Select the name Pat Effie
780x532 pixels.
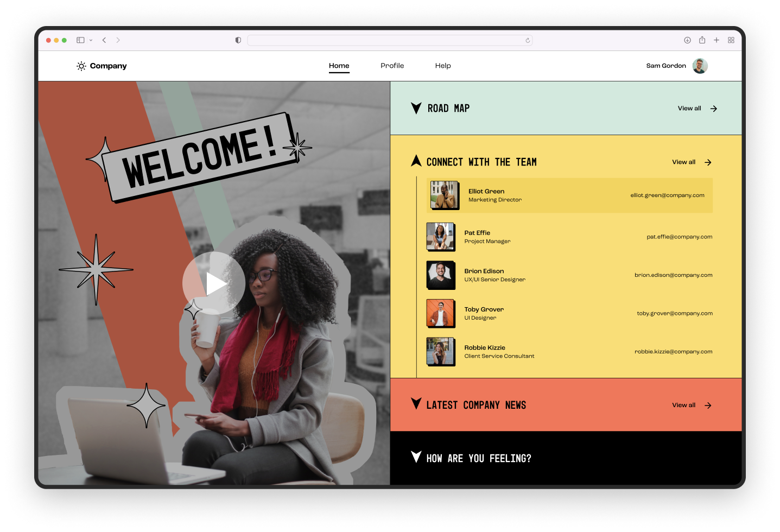coord(477,233)
